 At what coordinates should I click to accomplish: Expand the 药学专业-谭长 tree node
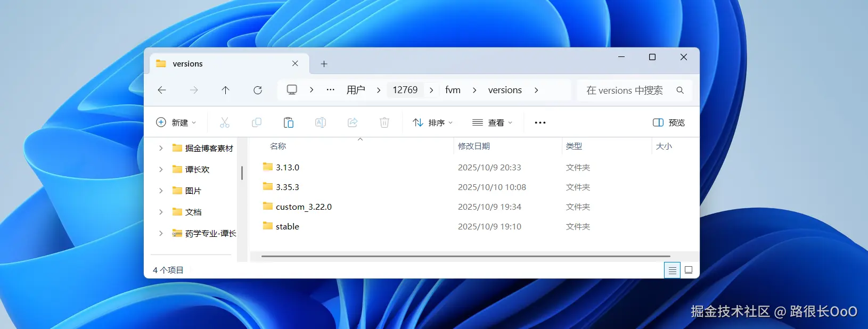tap(161, 233)
